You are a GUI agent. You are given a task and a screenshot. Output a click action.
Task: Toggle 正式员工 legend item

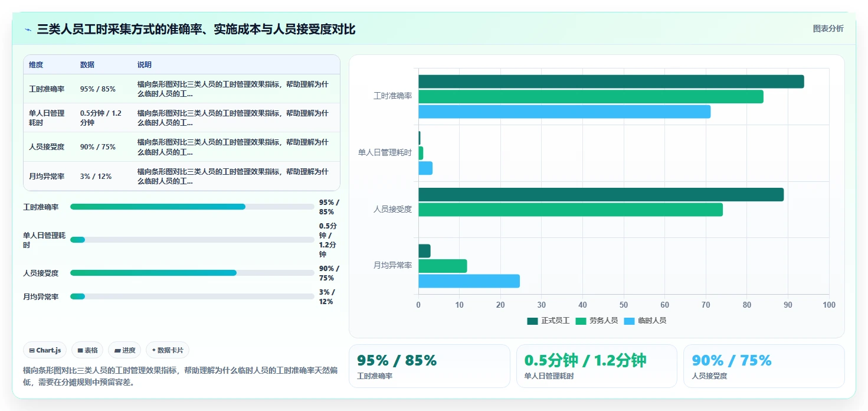click(x=548, y=321)
